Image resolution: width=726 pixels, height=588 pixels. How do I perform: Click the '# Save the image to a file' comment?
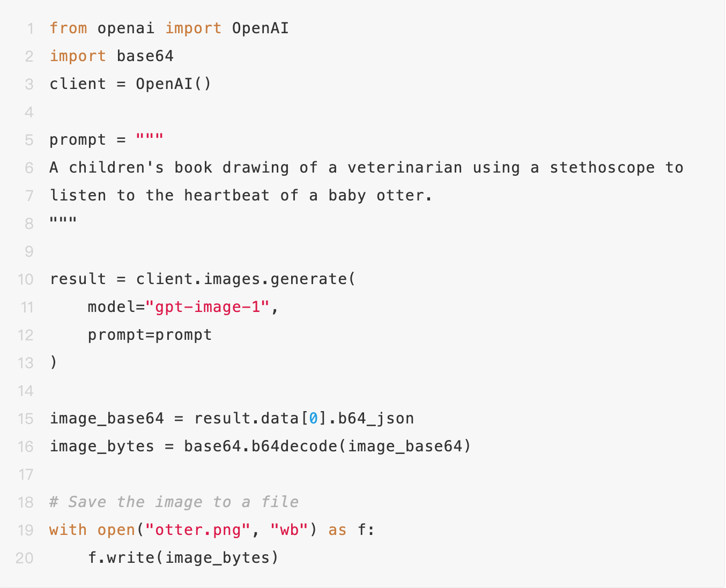point(174,502)
